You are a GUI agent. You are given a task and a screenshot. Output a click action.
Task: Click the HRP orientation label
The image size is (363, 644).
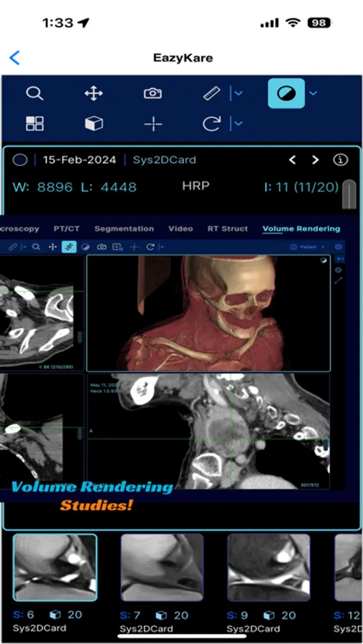tap(195, 186)
